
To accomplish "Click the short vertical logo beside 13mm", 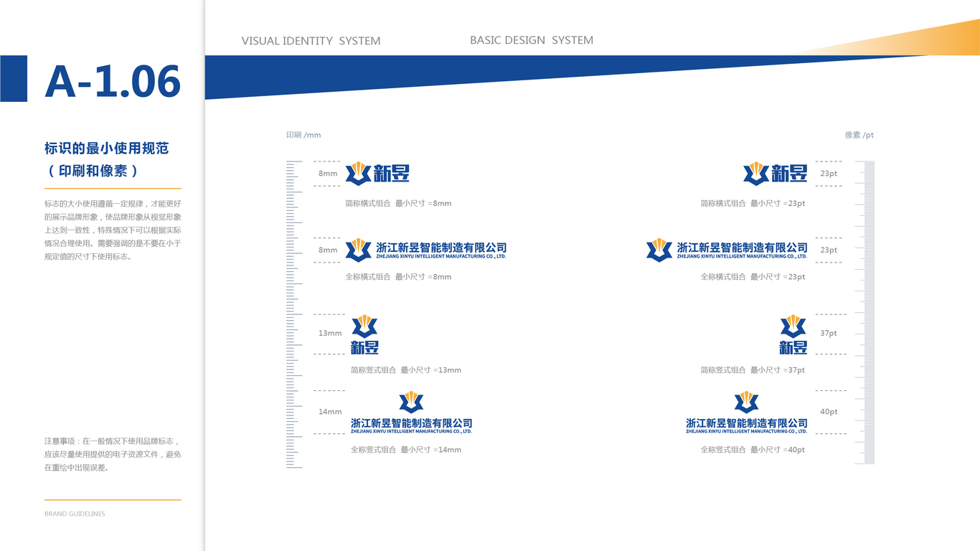I will click(364, 334).
